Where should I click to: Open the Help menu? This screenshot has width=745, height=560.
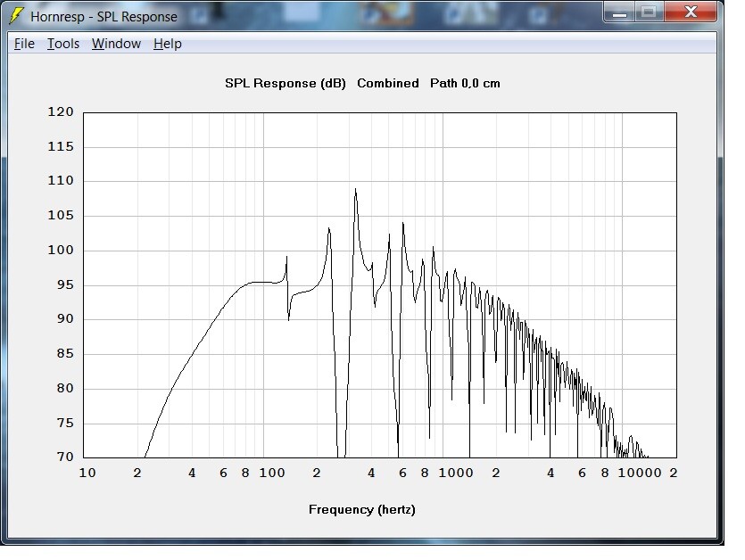tap(168, 44)
